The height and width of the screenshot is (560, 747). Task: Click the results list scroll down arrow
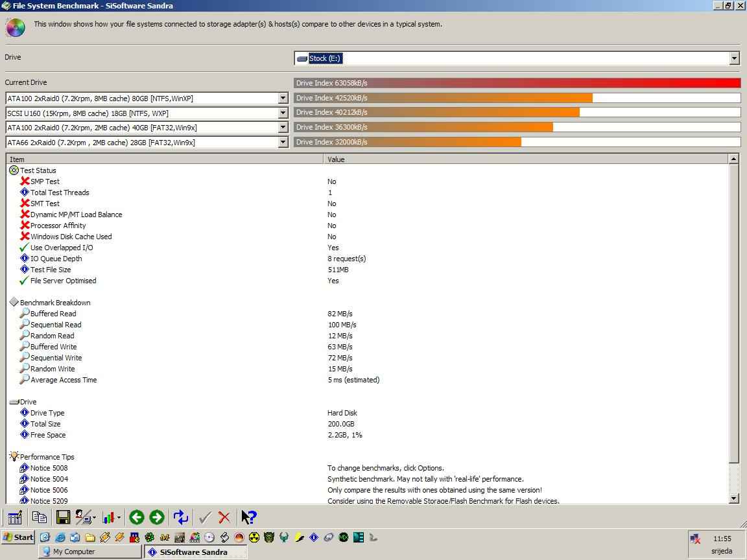pos(734,498)
